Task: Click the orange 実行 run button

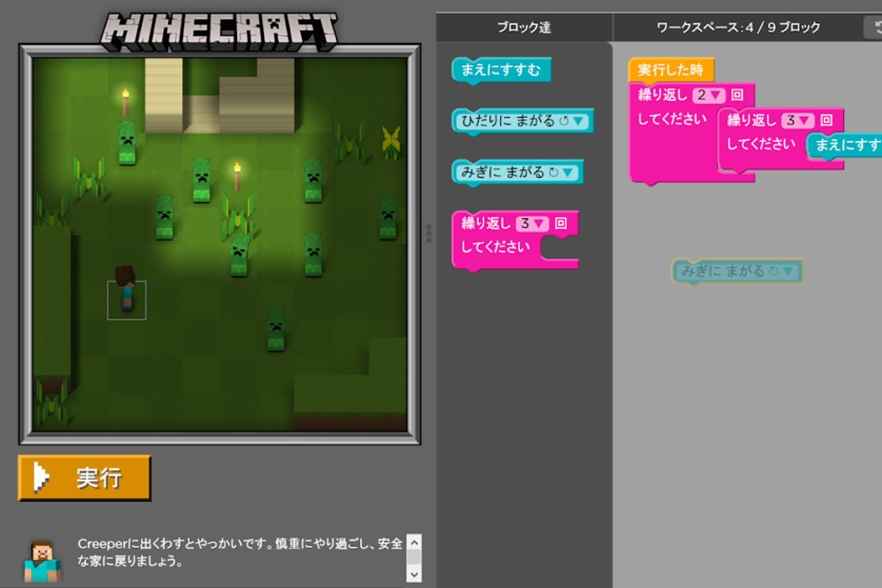Action: 84,478
